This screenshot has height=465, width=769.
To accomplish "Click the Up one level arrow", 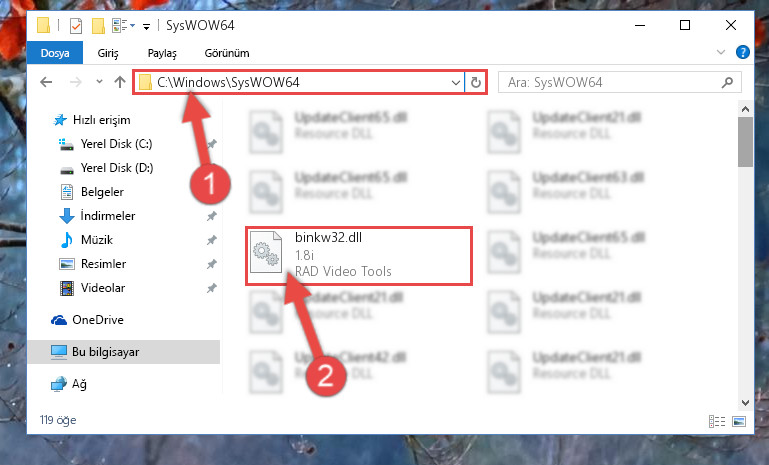I will pos(120,82).
